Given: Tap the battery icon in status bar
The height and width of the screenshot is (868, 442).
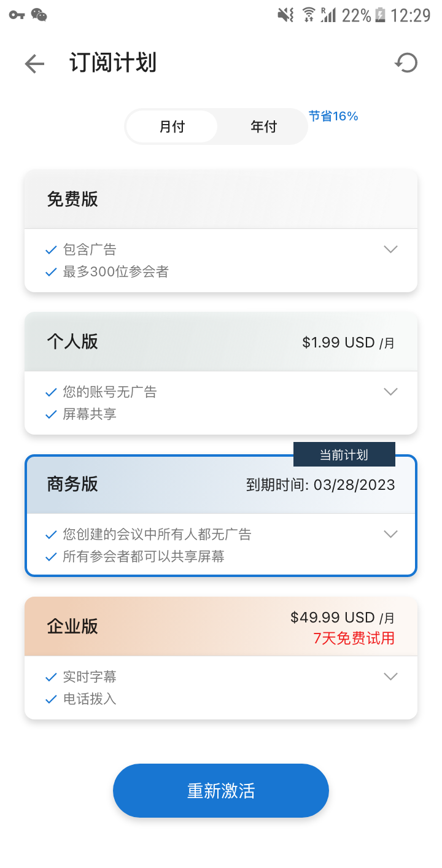Looking at the screenshot, I should (x=381, y=15).
